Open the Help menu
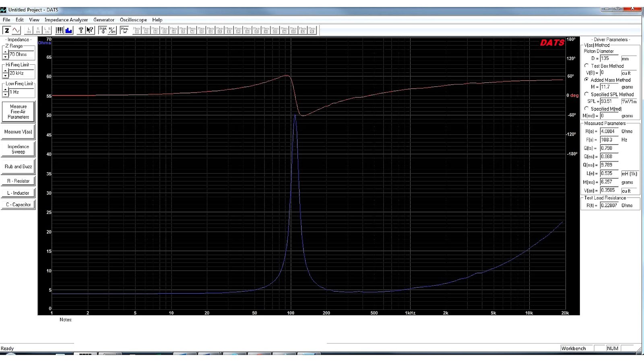Image resolution: width=644 pixels, height=362 pixels. [157, 20]
